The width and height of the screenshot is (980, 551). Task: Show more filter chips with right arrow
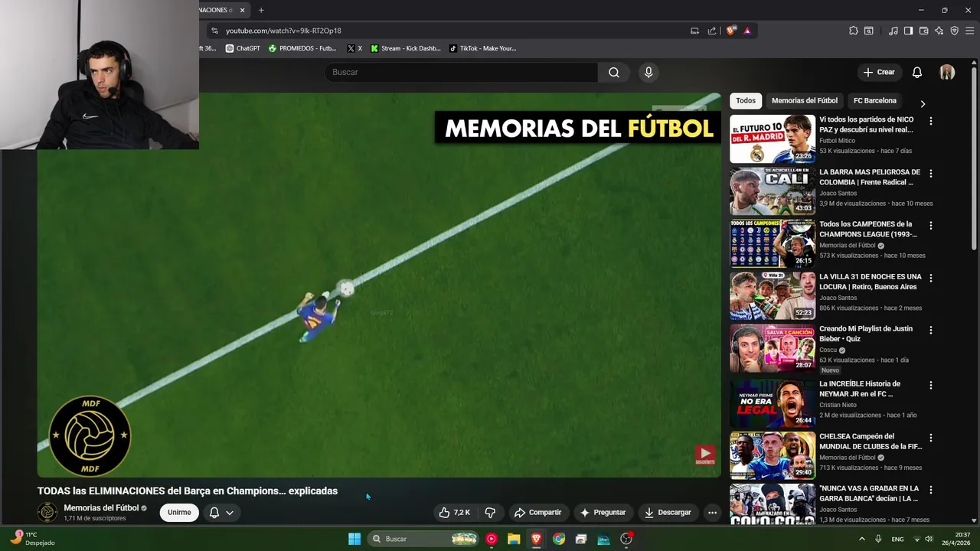coord(923,103)
